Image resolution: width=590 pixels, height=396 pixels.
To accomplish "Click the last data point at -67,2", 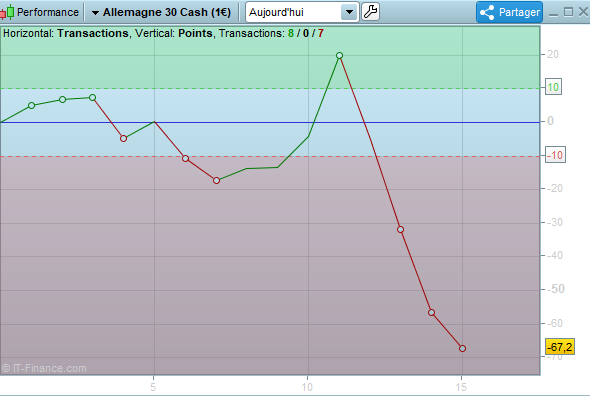I will [x=462, y=349].
